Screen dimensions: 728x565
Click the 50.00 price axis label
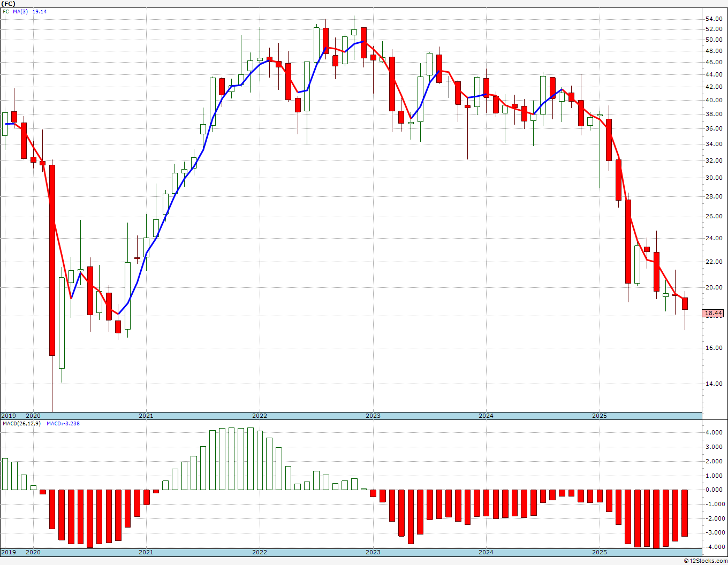click(x=714, y=40)
